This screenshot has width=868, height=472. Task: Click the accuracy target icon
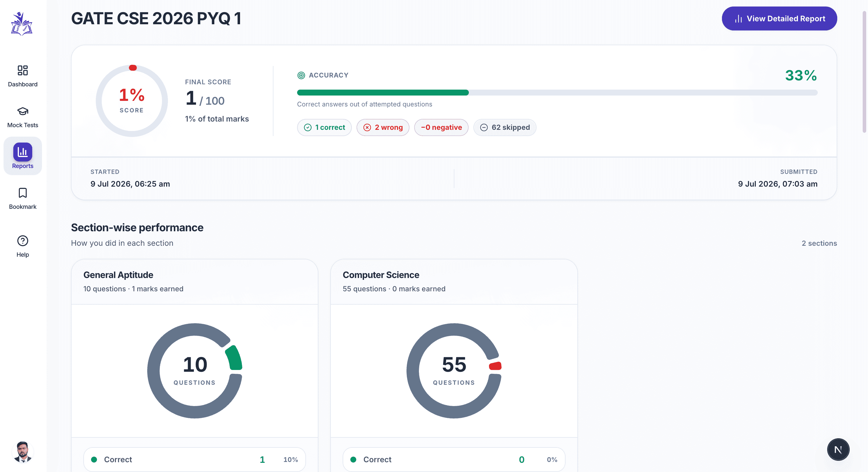point(301,75)
